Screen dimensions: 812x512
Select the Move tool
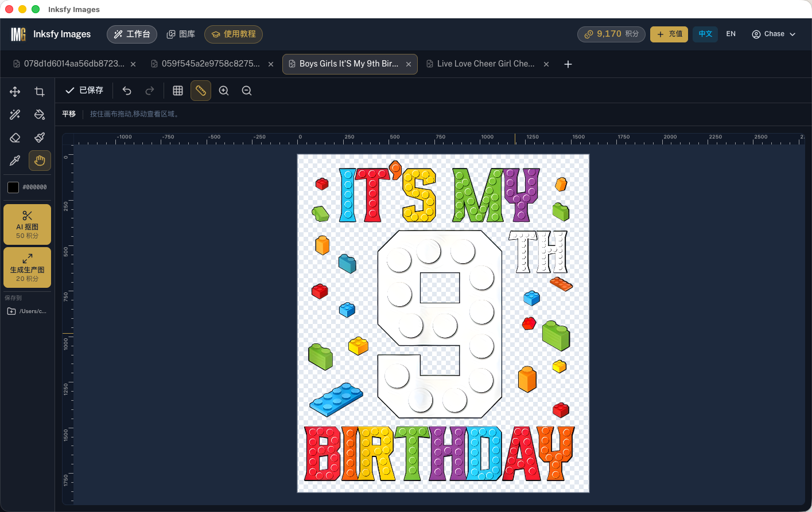[x=15, y=92]
